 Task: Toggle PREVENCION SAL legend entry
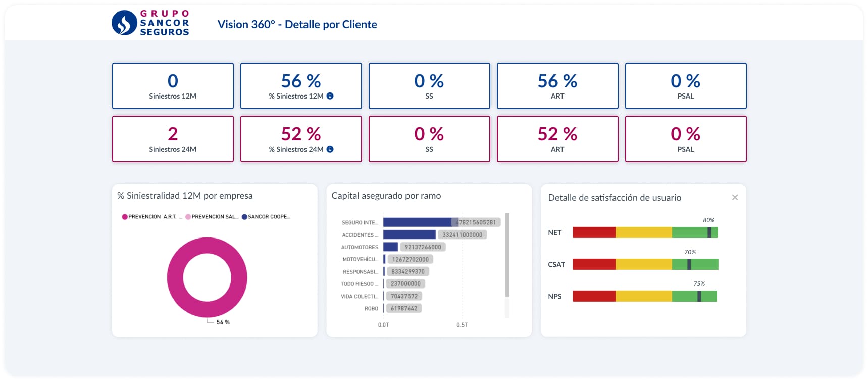coord(212,217)
